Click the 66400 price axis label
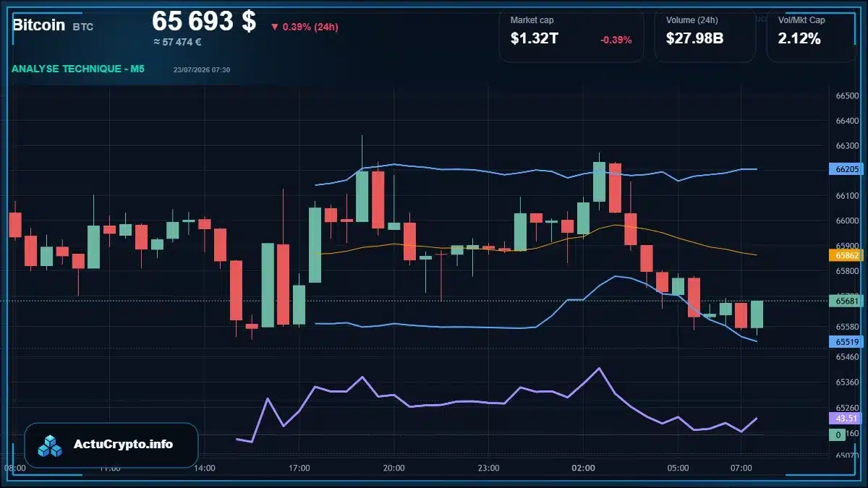 click(x=847, y=121)
